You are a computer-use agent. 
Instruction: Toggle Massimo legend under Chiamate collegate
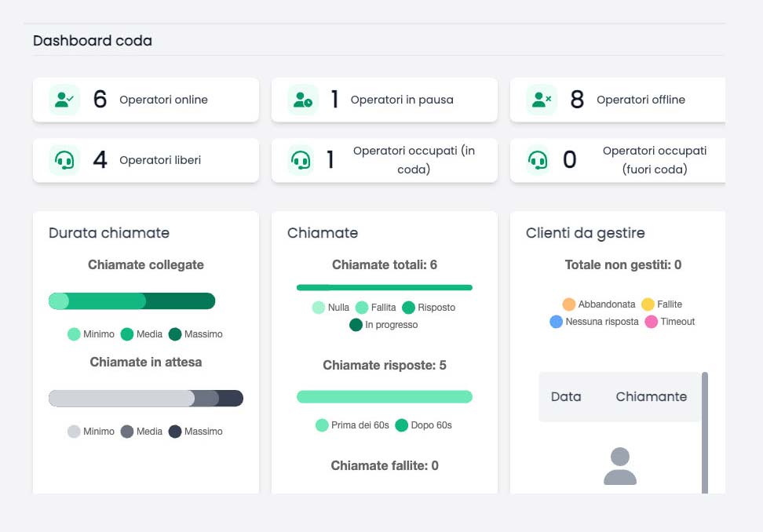pos(195,334)
